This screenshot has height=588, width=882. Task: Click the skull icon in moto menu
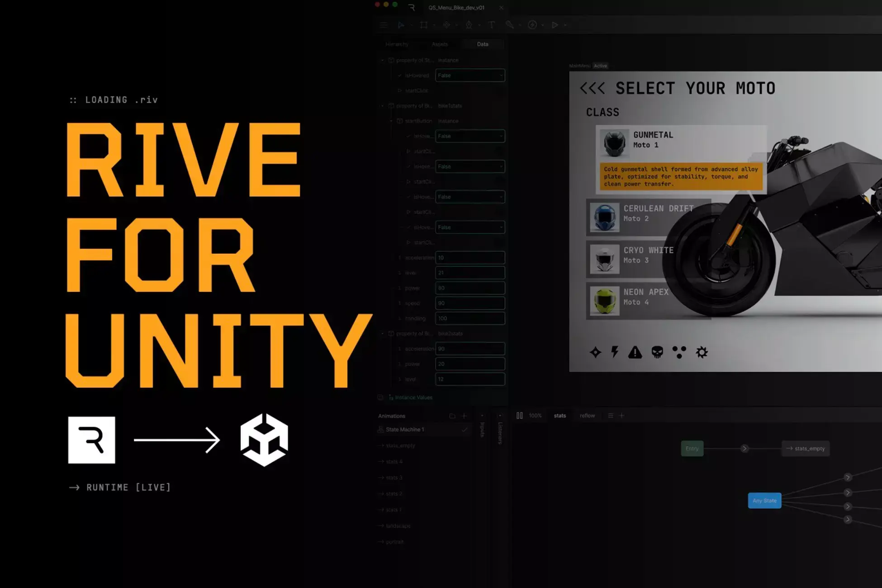[x=657, y=352]
